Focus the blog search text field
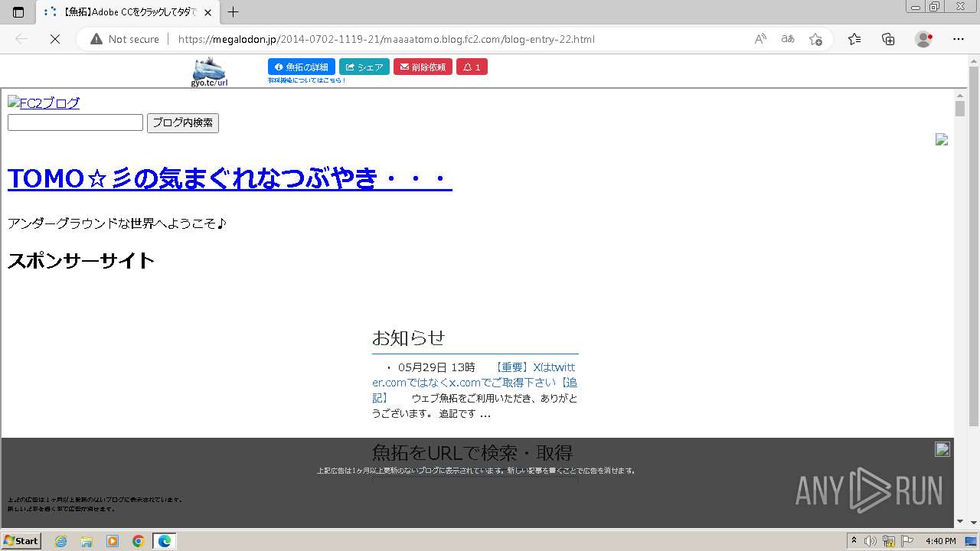The width and height of the screenshot is (980, 551). pyautogui.click(x=75, y=122)
